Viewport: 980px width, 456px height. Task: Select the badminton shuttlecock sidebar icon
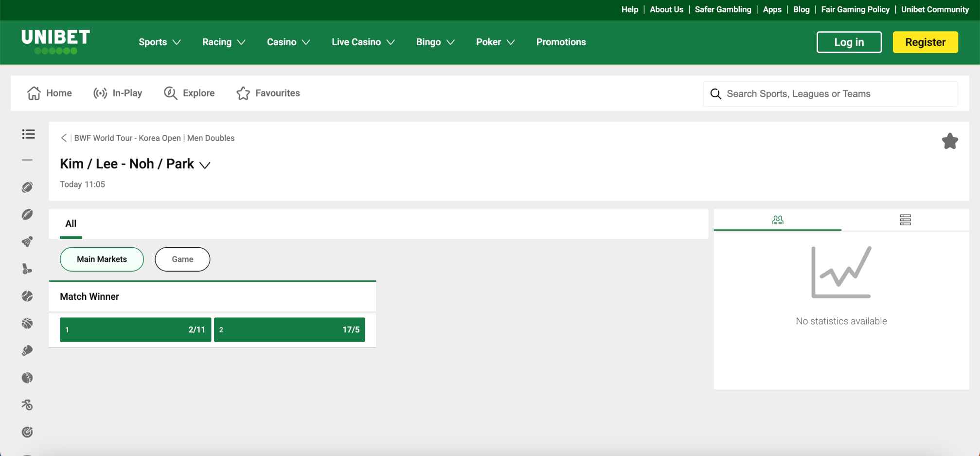[27, 241]
